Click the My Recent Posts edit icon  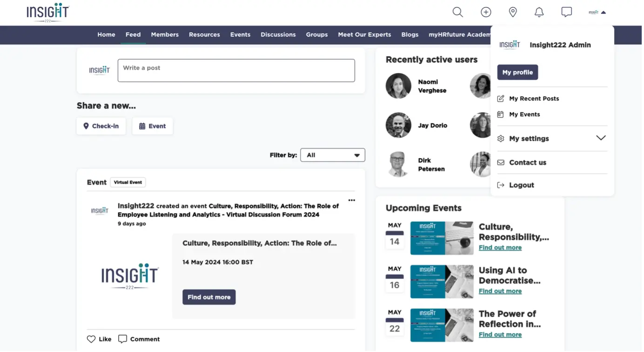pyautogui.click(x=501, y=99)
